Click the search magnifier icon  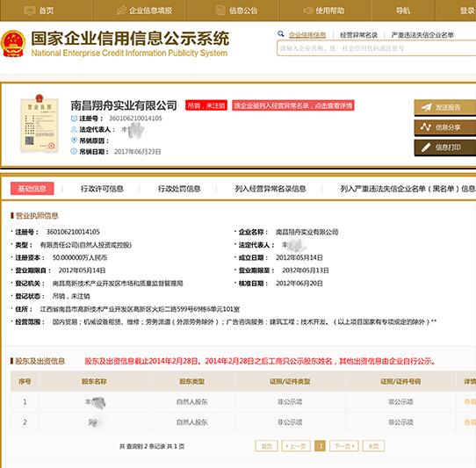[x=281, y=34]
